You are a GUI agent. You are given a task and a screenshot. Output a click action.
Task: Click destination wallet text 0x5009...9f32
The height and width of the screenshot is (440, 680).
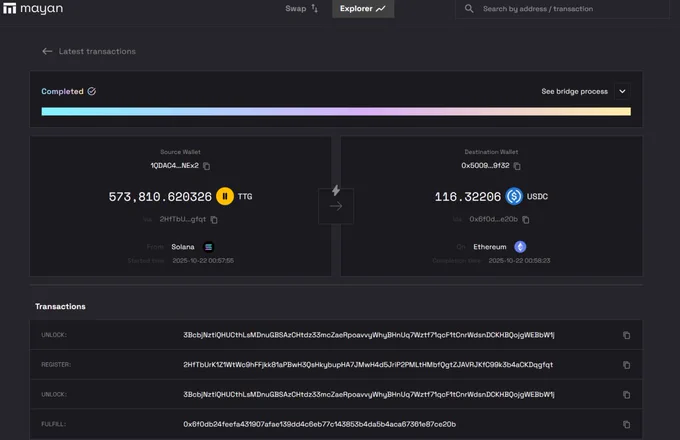(485, 166)
